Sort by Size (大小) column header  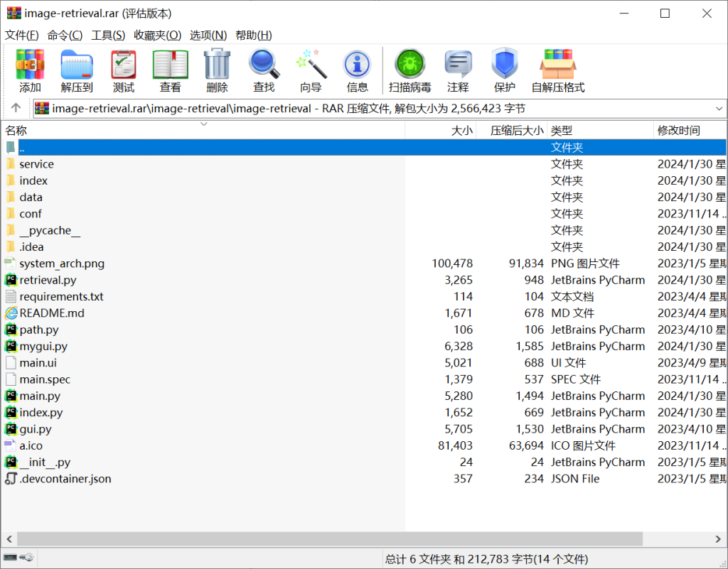click(x=461, y=130)
